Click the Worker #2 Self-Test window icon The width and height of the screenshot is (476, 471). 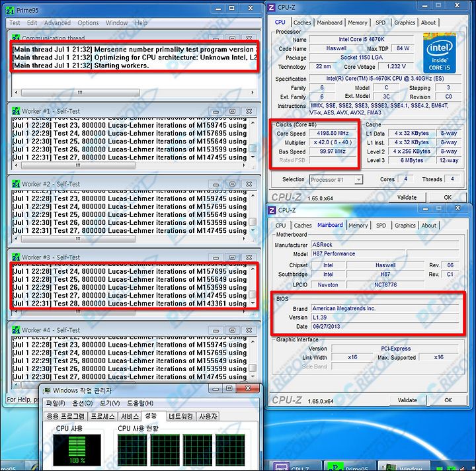tap(16, 184)
